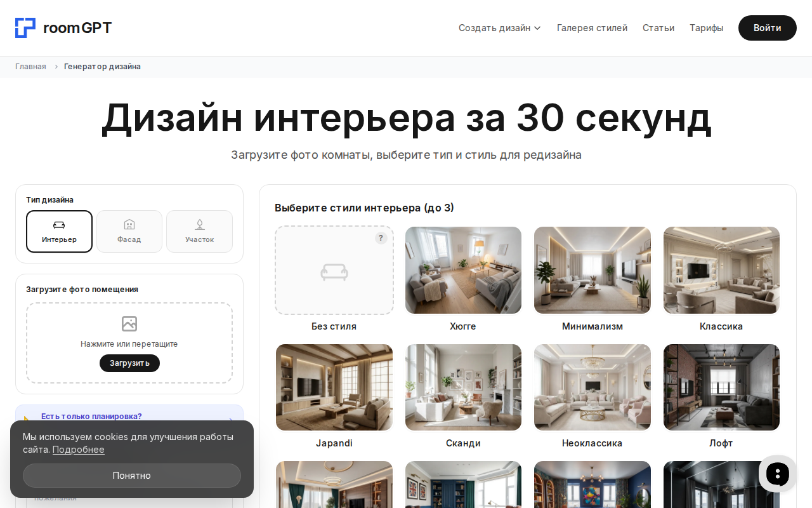Open the Галерея стилей menu item
812x508 pixels.
(x=592, y=27)
